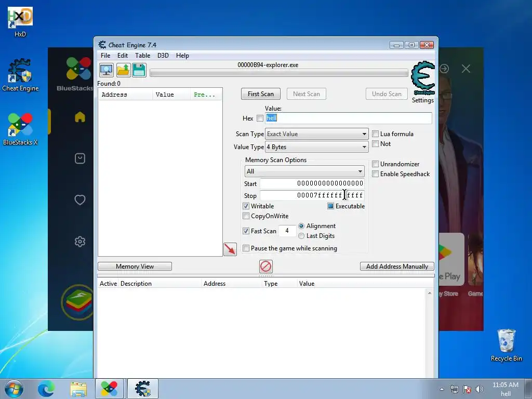Select the Last Digits radio button
The height and width of the screenshot is (399, 532).
pyautogui.click(x=301, y=235)
